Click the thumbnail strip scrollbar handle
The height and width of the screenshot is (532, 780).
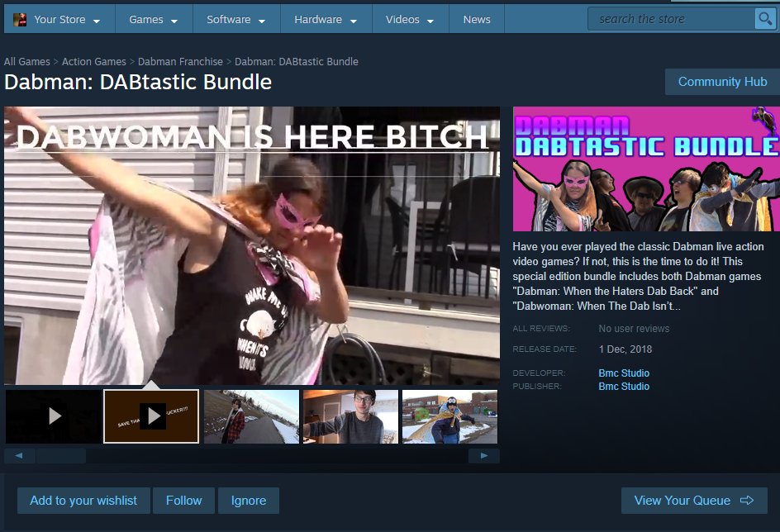[60, 455]
